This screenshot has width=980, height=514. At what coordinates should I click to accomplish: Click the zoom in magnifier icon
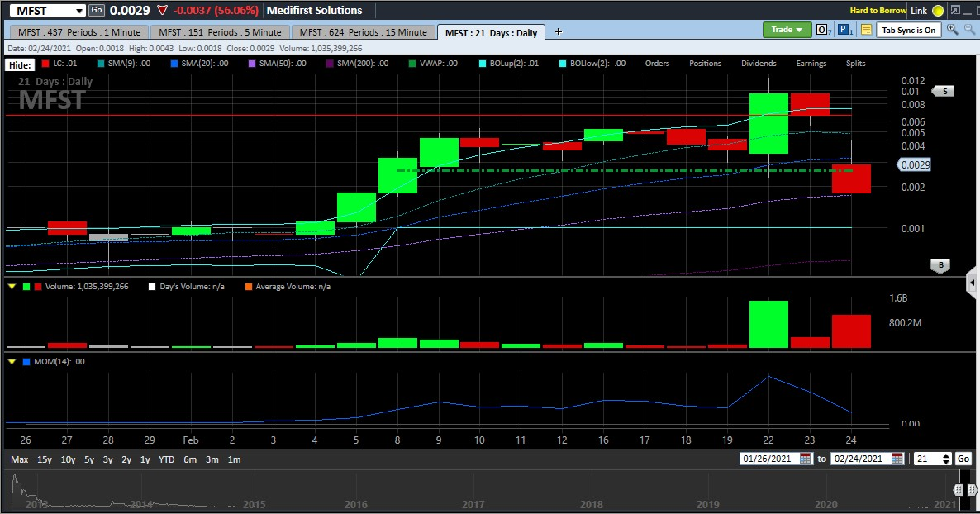tap(952, 30)
